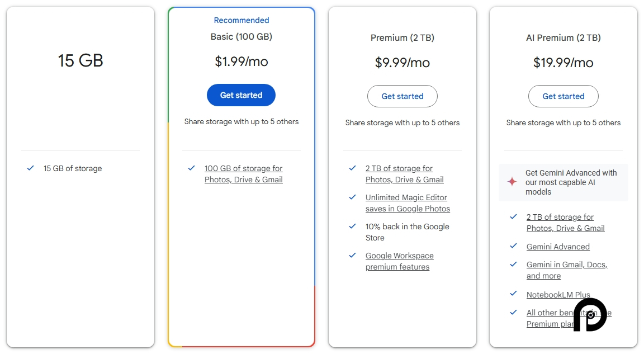The image size is (644, 354).
Task: Click the watermark logo at bottom right
Action: (590, 315)
